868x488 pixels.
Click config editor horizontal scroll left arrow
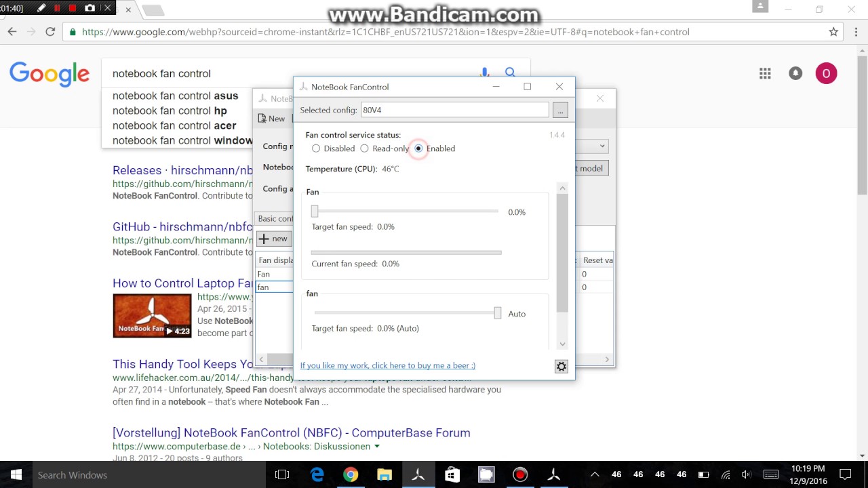pyautogui.click(x=261, y=359)
